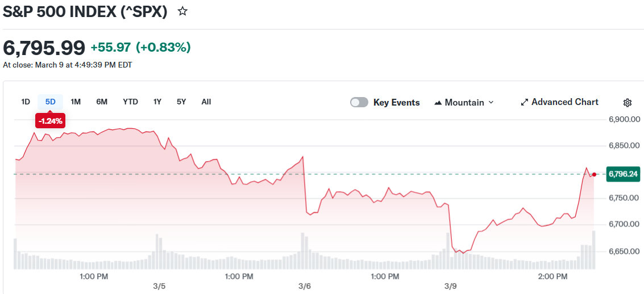Image resolution: width=644 pixels, height=294 pixels.
Task: Select the 1D time range
Action: click(26, 102)
